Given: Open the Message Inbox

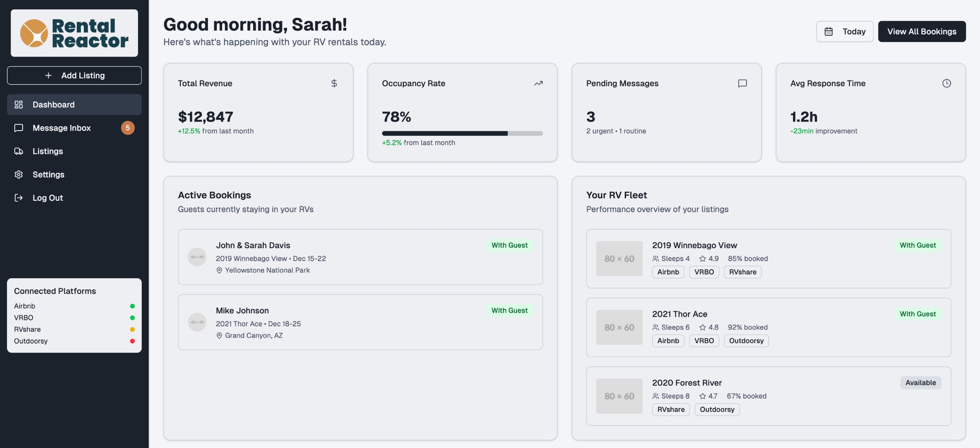Looking at the screenshot, I should coord(61,128).
